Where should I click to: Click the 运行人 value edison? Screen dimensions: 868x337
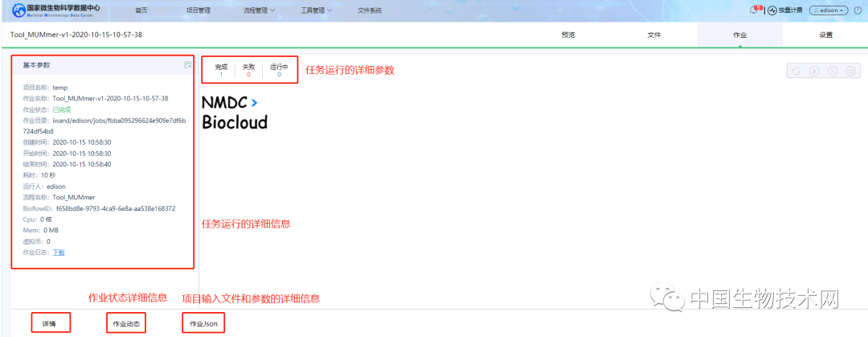[x=56, y=187]
